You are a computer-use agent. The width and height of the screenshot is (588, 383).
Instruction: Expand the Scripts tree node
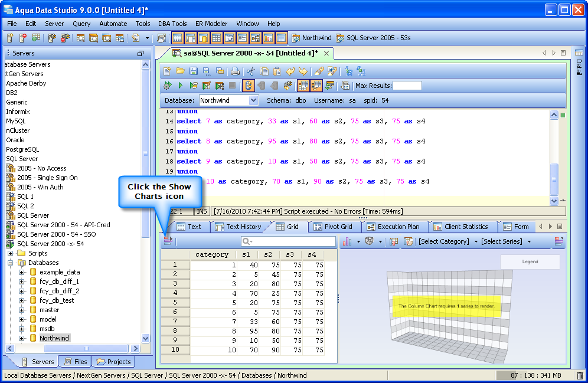point(11,253)
